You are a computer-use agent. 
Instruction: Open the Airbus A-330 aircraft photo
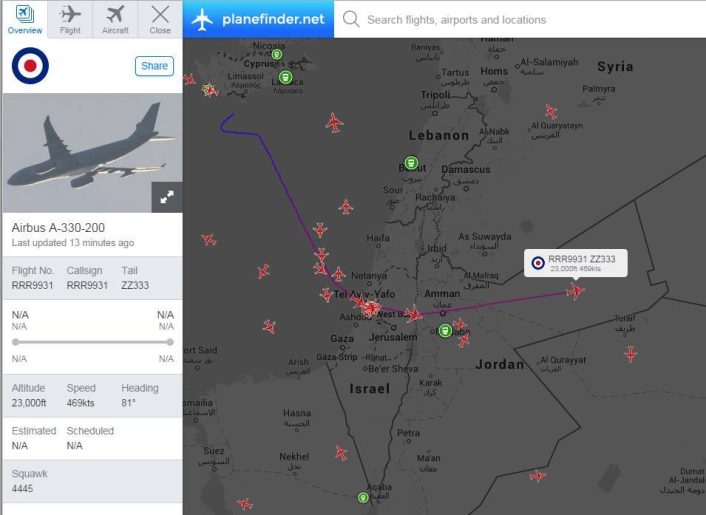(92, 153)
